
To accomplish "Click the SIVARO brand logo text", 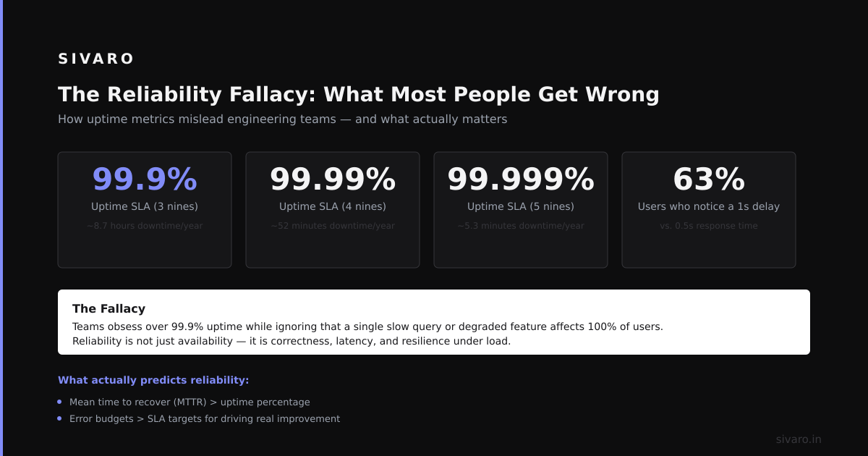I will coord(95,59).
